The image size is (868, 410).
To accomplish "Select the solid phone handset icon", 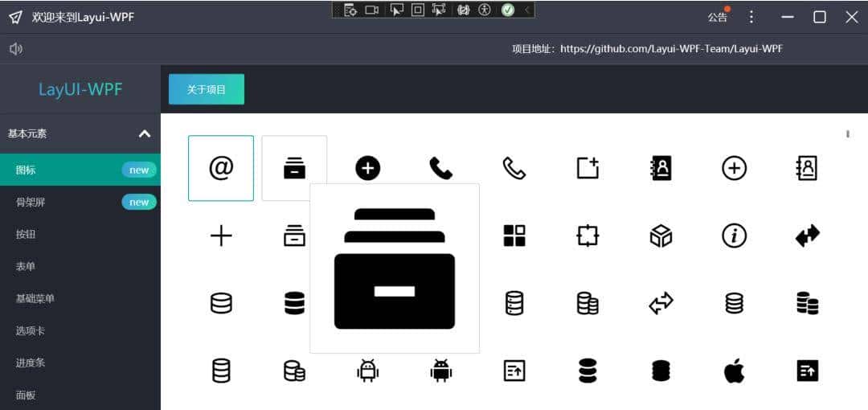I will [440, 168].
